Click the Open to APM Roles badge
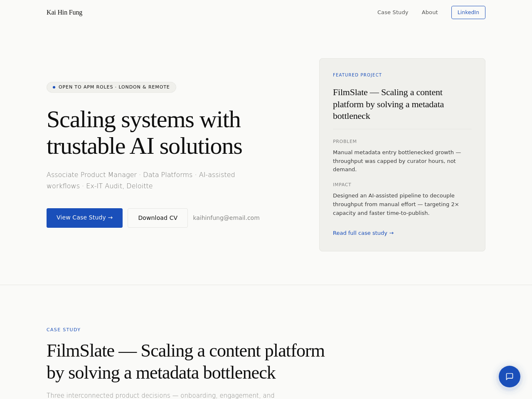532x399 pixels. click(111, 87)
